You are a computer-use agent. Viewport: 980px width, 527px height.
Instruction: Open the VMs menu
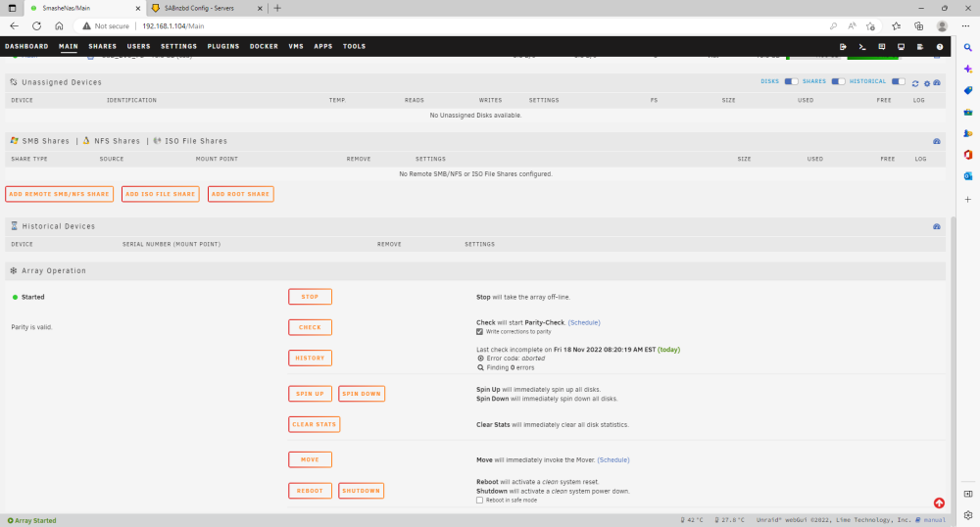pos(296,46)
